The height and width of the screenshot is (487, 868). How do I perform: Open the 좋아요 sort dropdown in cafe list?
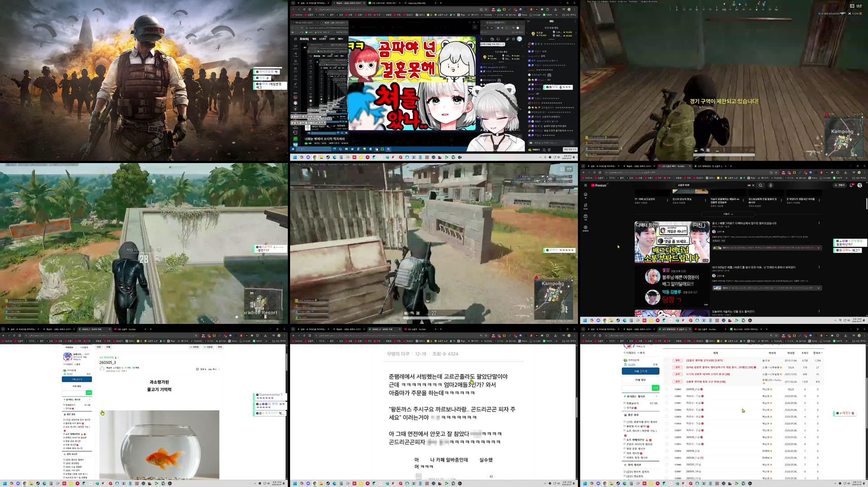818,353
